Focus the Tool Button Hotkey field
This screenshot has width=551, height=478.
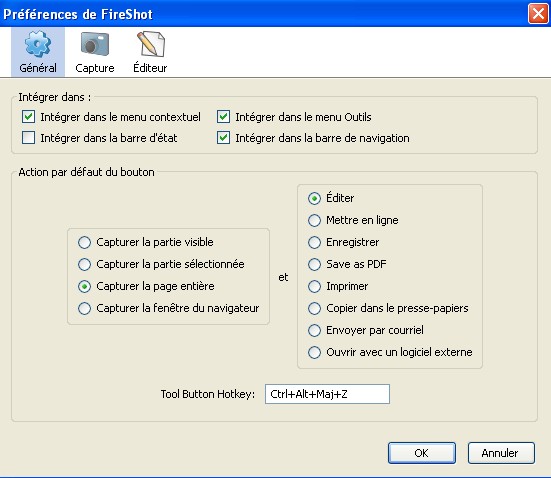[327, 394]
